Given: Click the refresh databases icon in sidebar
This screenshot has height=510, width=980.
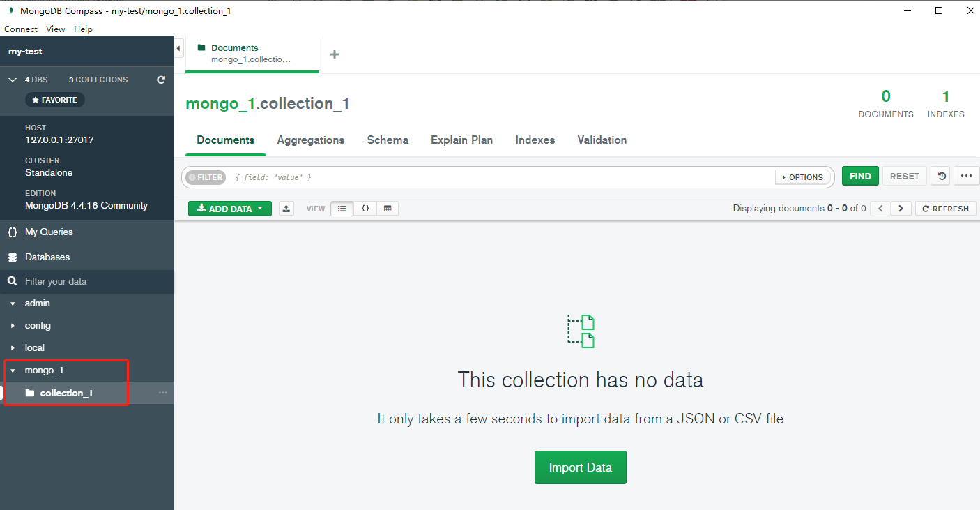Looking at the screenshot, I should tap(161, 80).
